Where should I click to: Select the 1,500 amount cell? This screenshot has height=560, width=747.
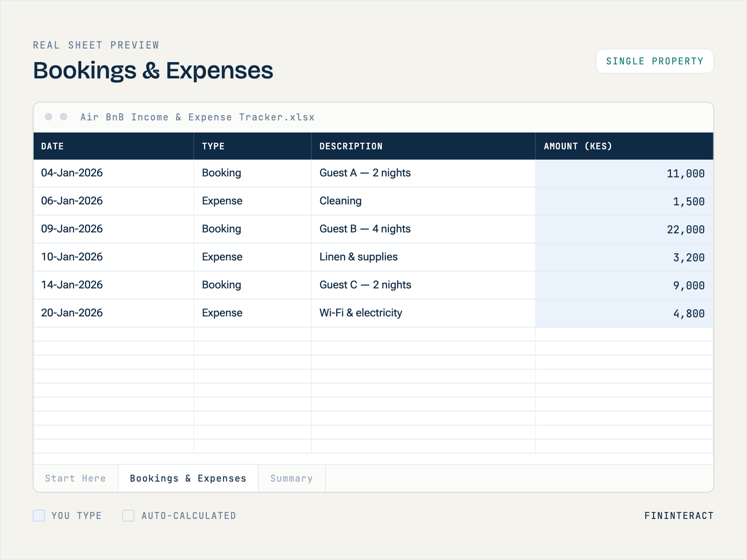[625, 201]
